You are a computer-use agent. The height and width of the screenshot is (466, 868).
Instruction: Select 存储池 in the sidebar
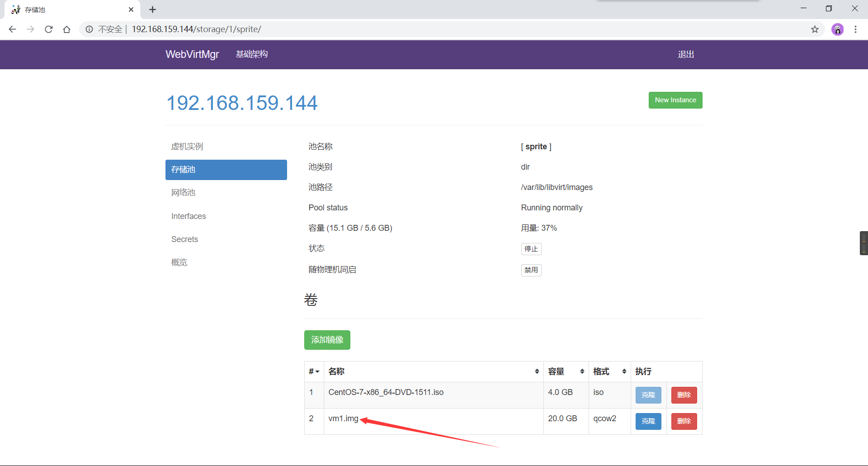tap(226, 170)
